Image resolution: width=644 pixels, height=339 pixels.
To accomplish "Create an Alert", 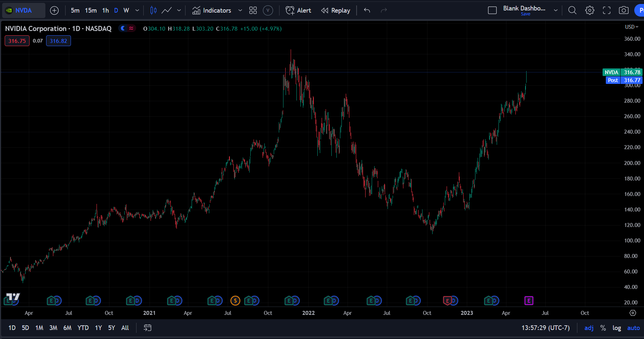I will pos(299,10).
